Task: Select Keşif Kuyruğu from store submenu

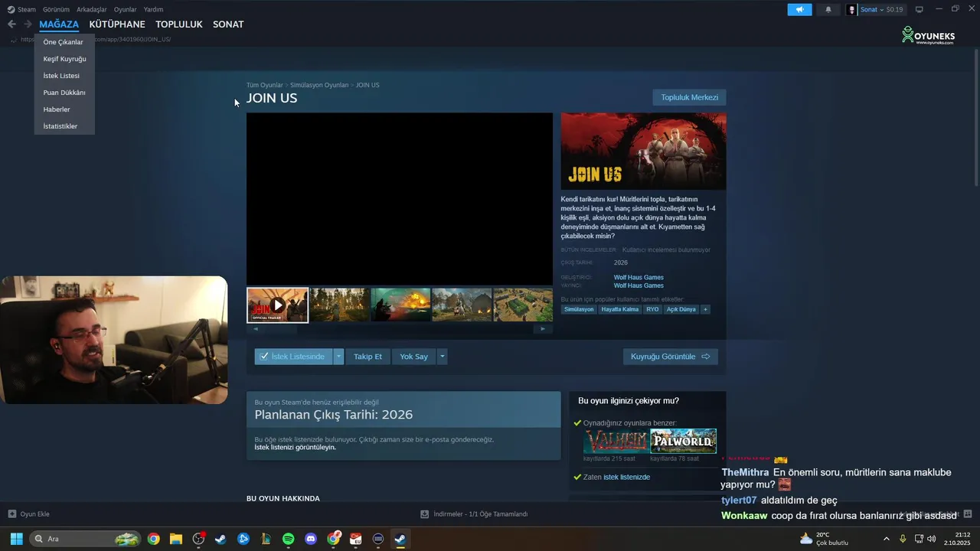Action: 64,59
